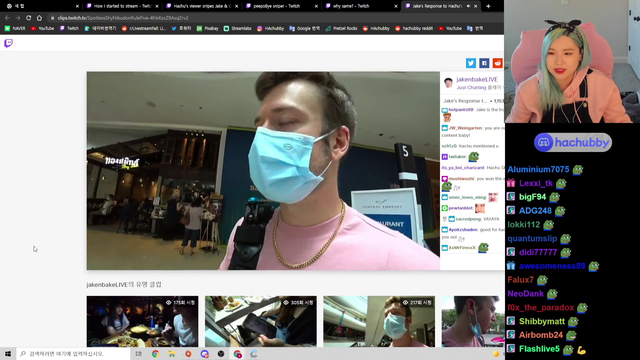Viewport: 640px width, 360px height.
Task: Select chat user awesomeness89
Action: (552, 266)
